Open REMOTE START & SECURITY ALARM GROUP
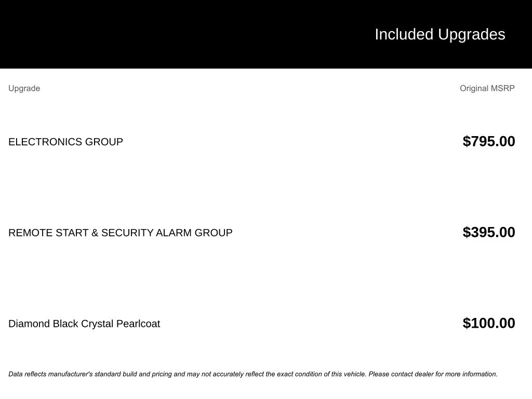This screenshot has width=532, height=399. click(121, 233)
